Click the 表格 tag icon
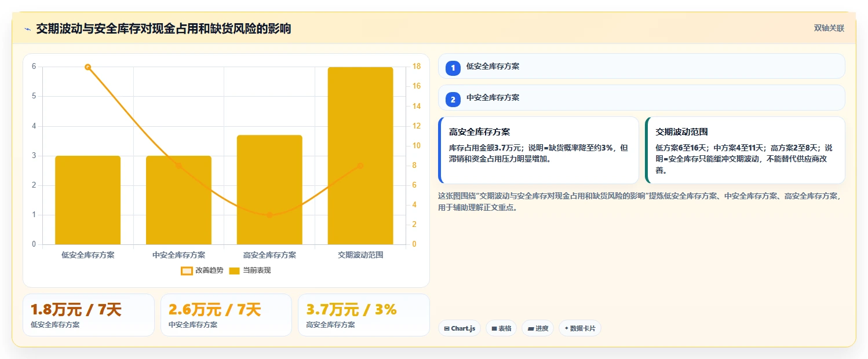 pos(494,328)
